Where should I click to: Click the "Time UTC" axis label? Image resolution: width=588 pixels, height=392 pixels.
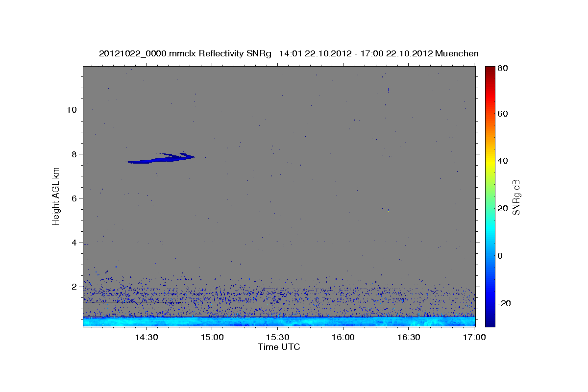[x=279, y=347]
